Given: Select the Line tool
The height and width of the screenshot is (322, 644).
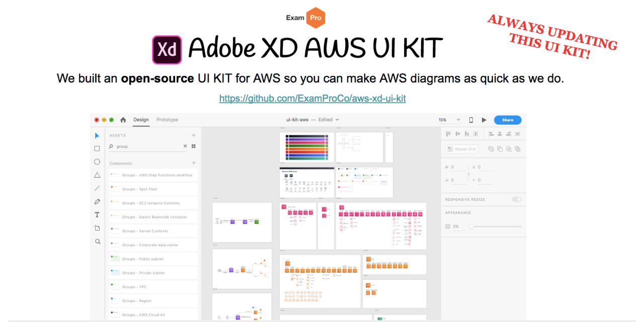Looking at the screenshot, I should tap(97, 188).
